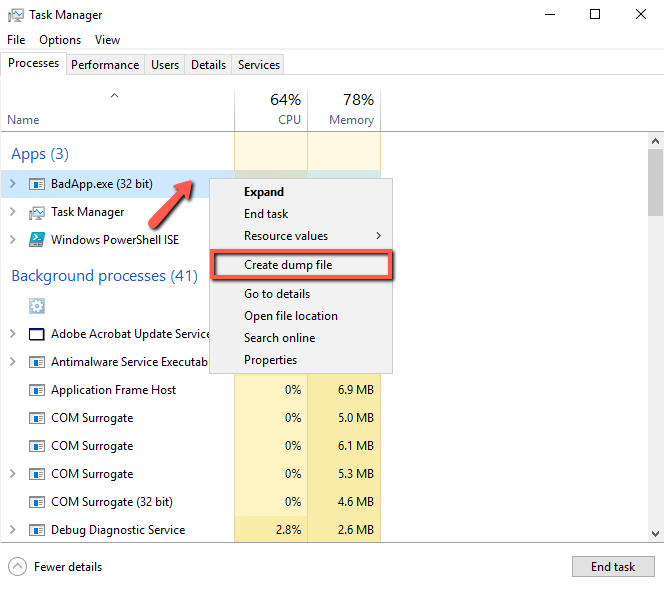Select the Application Frame Host row text
664x591 pixels.
pyautogui.click(x=113, y=390)
